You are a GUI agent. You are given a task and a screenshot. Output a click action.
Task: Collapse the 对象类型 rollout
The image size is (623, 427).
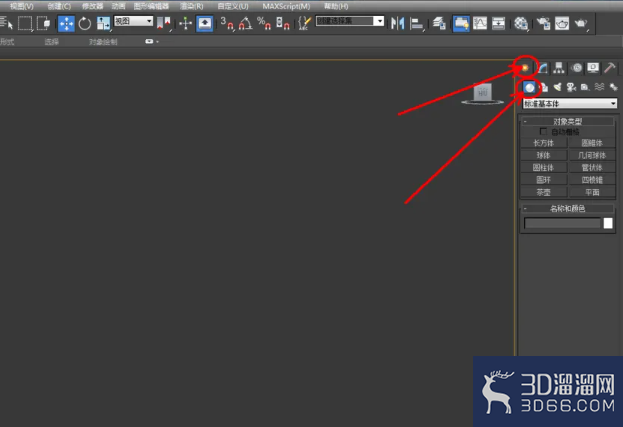point(567,121)
